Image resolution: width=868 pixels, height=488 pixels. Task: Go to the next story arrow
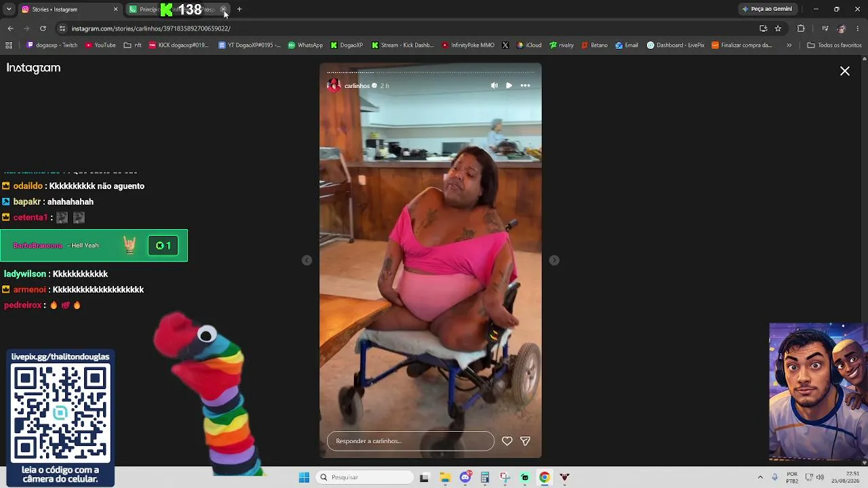(554, 260)
